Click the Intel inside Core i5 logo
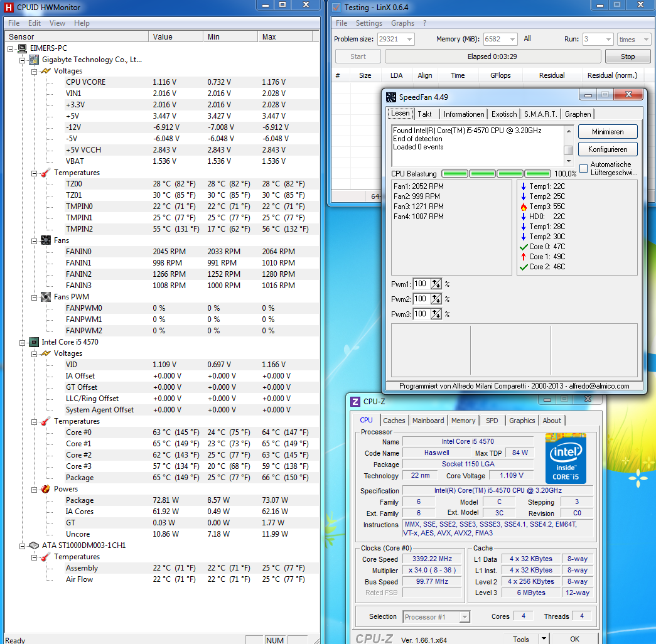Viewport: 656px width, 644px height. pos(566,459)
